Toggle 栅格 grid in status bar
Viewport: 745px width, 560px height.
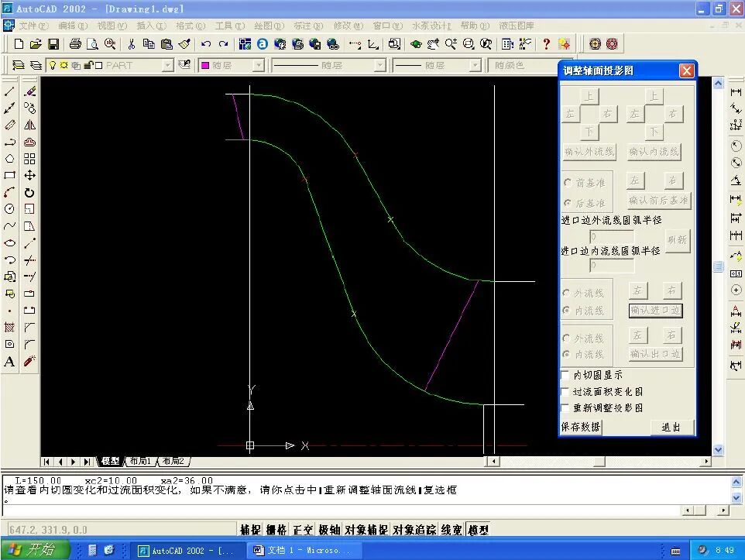[x=276, y=530]
